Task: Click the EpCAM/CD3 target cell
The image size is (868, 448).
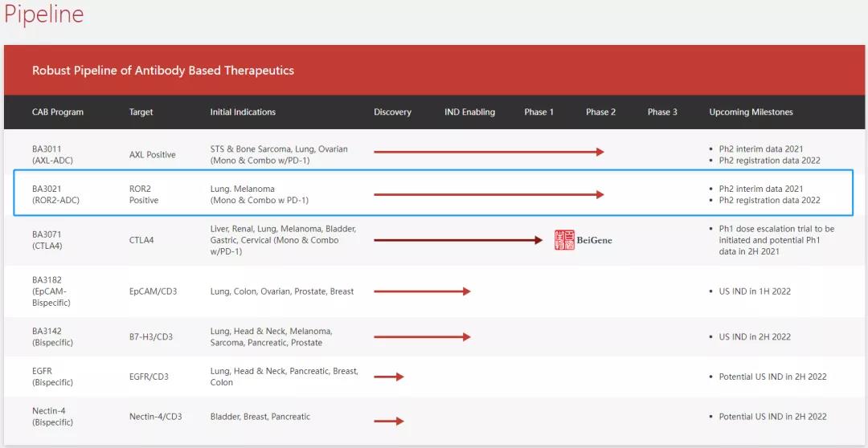Action: click(154, 291)
